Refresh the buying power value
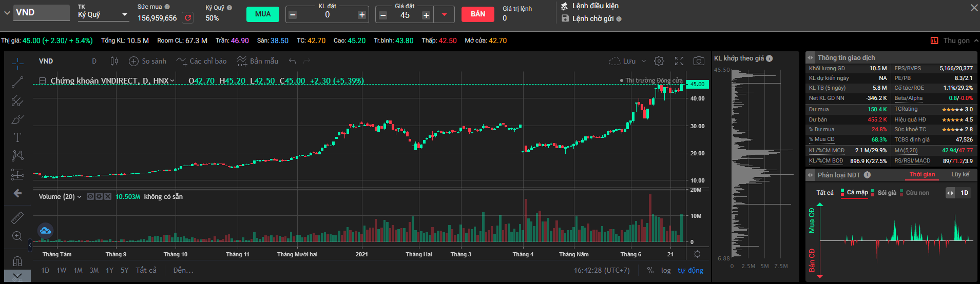This screenshot has width=980, height=284. pos(188,18)
